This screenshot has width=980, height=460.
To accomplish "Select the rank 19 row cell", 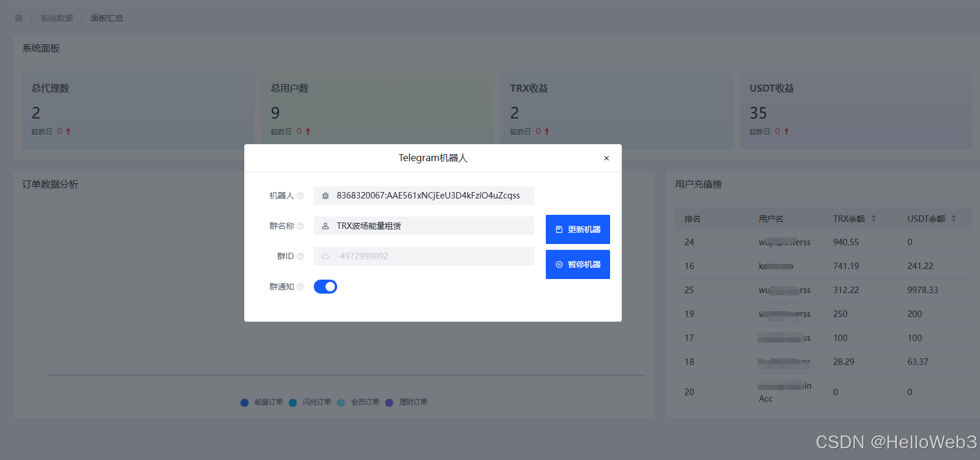I will click(x=690, y=314).
